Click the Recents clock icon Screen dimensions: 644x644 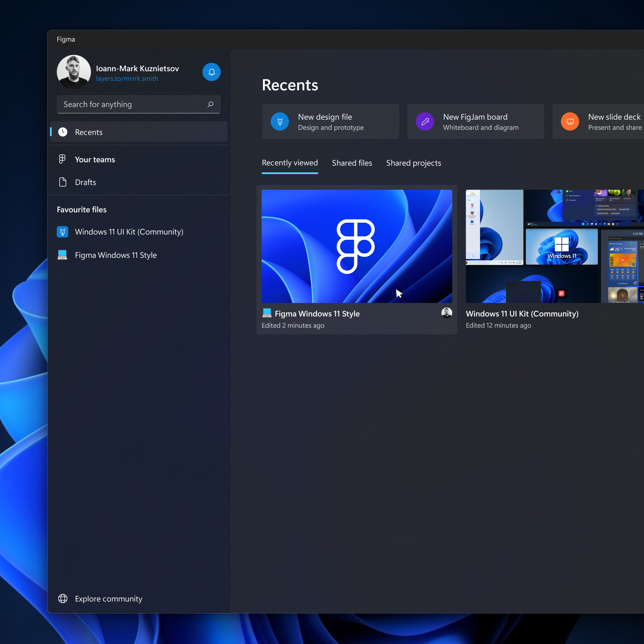coord(63,132)
